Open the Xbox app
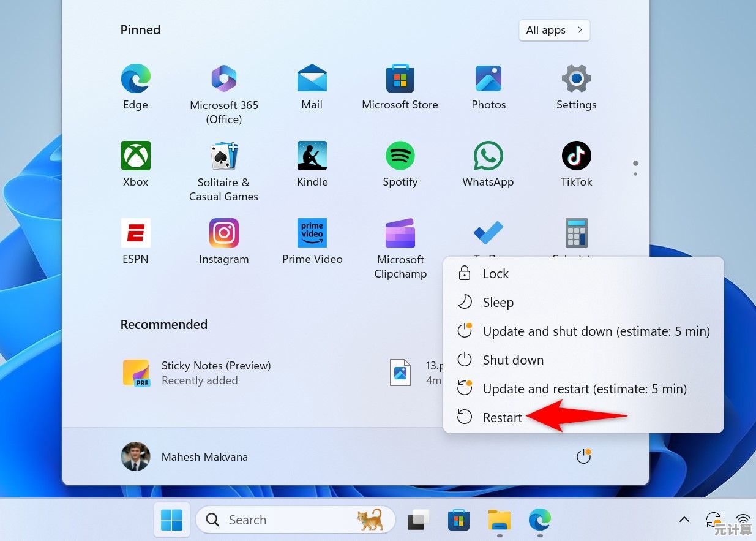The height and width of the screenshot is (541, 756). (x=135, y=157)
